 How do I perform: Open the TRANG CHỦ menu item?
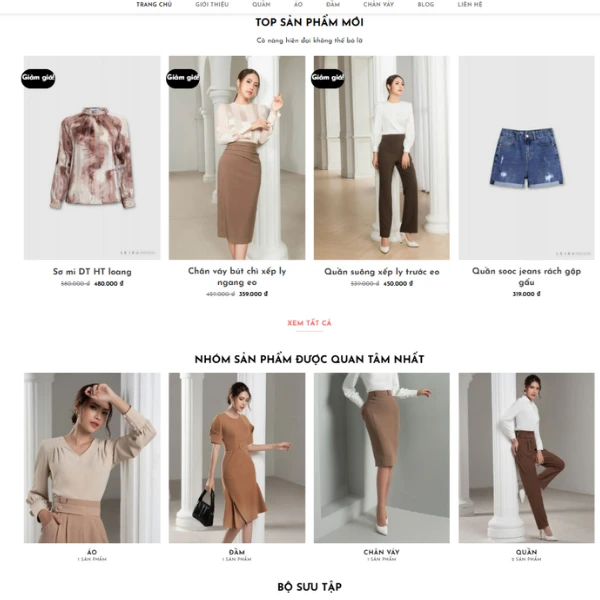[154, 5]
